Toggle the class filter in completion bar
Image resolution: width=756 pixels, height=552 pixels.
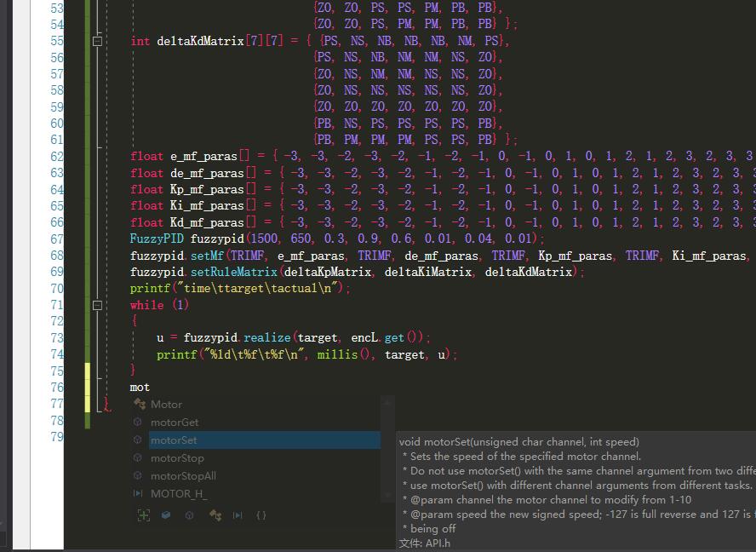[x=215, y=515]
